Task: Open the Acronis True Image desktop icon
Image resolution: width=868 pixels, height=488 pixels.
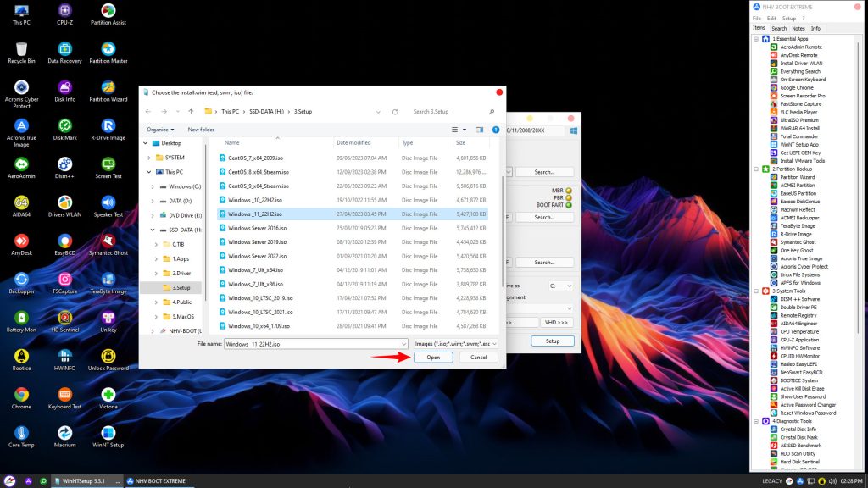Action: 21,133
